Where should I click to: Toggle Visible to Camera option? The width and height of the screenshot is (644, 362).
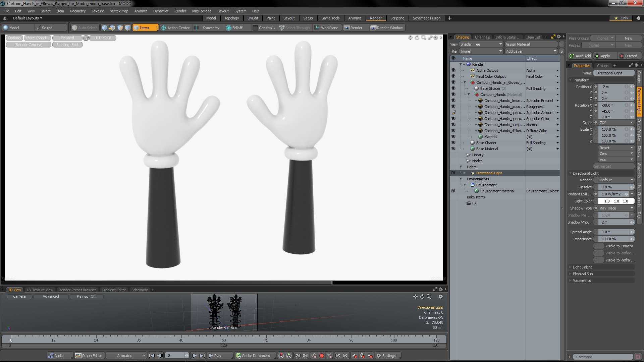pyautogui.click(x=599, y=246)
